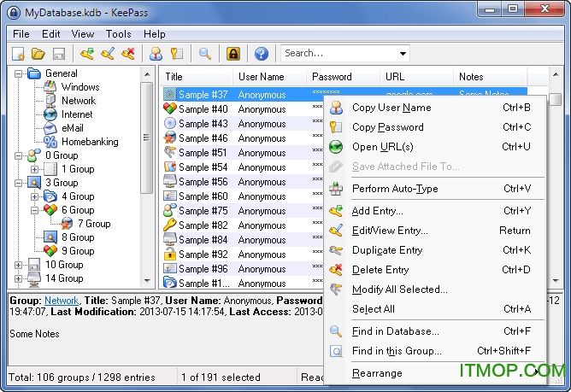Choose Edit/View Entry... from context menu

pyautogui.click(x=435, y=231)
